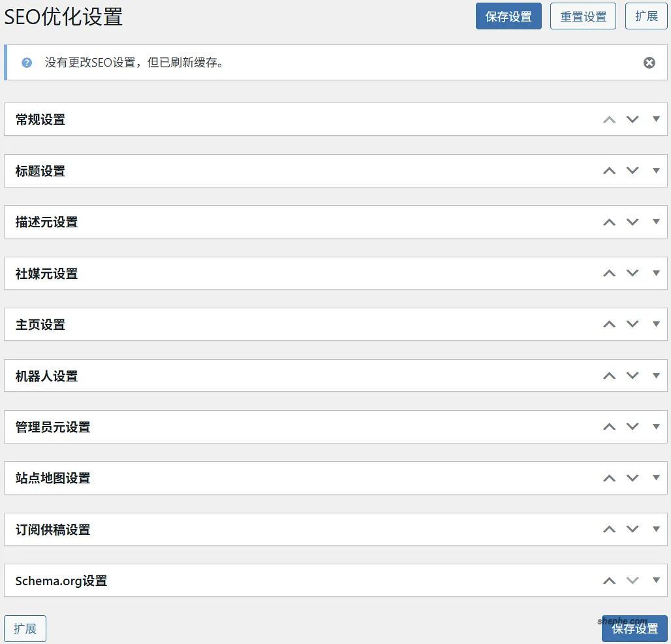This screenshot has height=644, width=671.
Task: Move the 标题设置 section down
Action: click(x=632, y=170)
